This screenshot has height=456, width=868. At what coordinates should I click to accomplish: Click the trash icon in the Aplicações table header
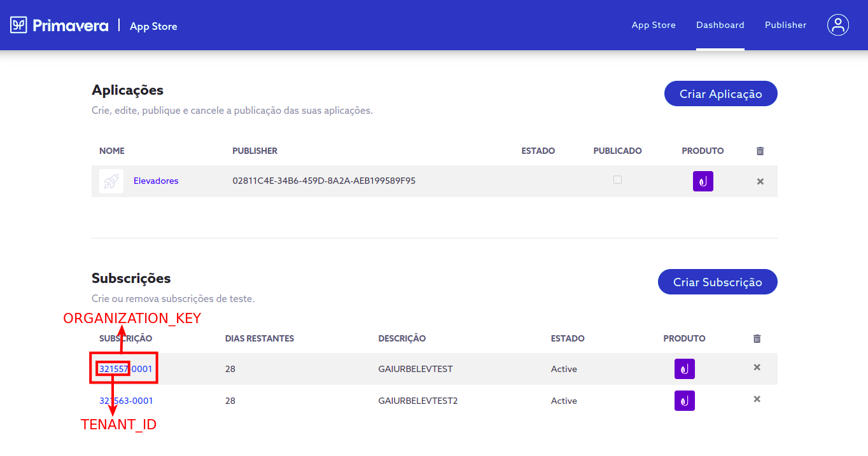pyautogui.click(x=760, y=151)
